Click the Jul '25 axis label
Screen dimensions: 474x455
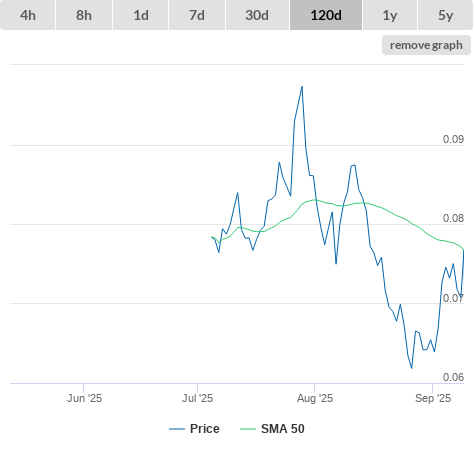coord(197,398)
